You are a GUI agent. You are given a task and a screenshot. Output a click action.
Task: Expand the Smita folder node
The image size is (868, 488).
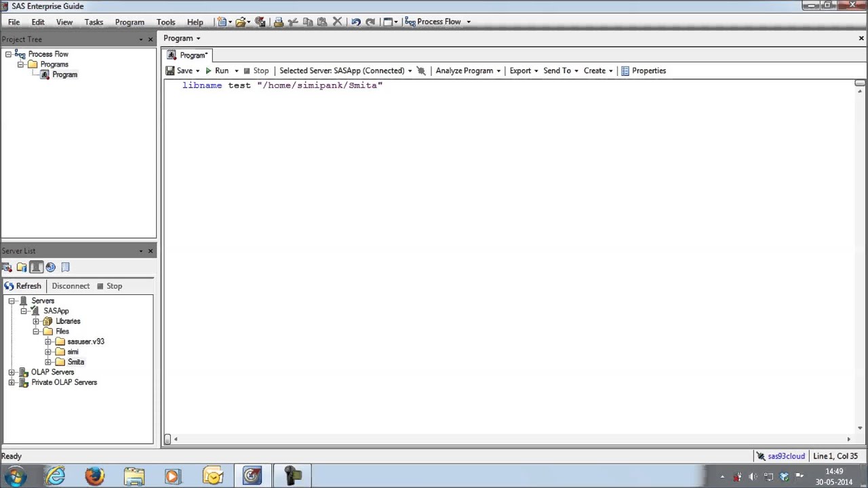[48, 362]
